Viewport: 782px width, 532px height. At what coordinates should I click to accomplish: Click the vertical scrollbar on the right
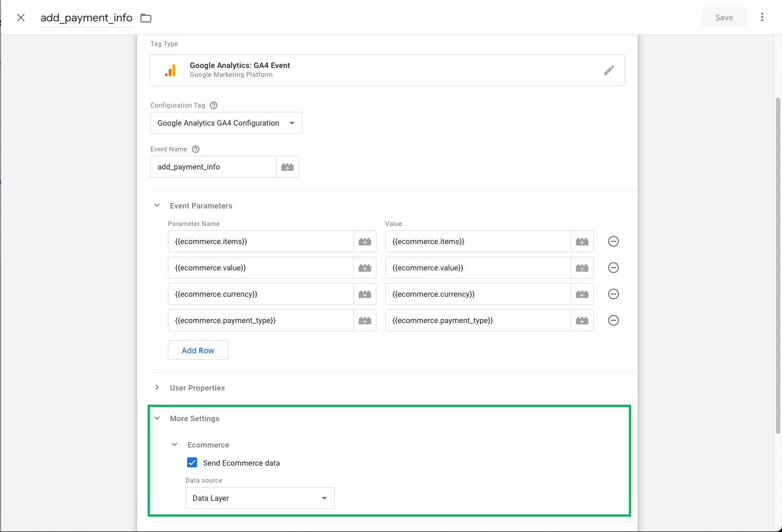click(x=778, y=266)
